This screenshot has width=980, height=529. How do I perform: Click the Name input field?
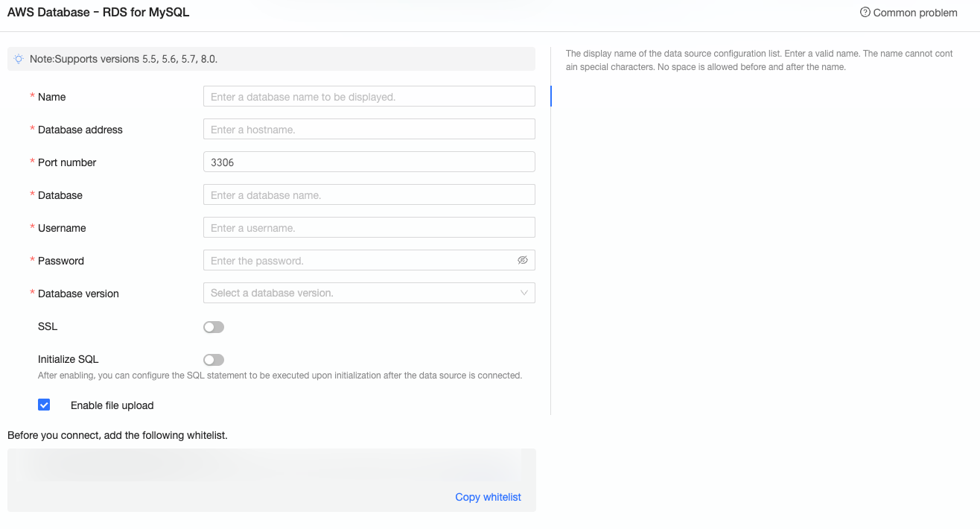pyautogui.click(x=369, y=97)
